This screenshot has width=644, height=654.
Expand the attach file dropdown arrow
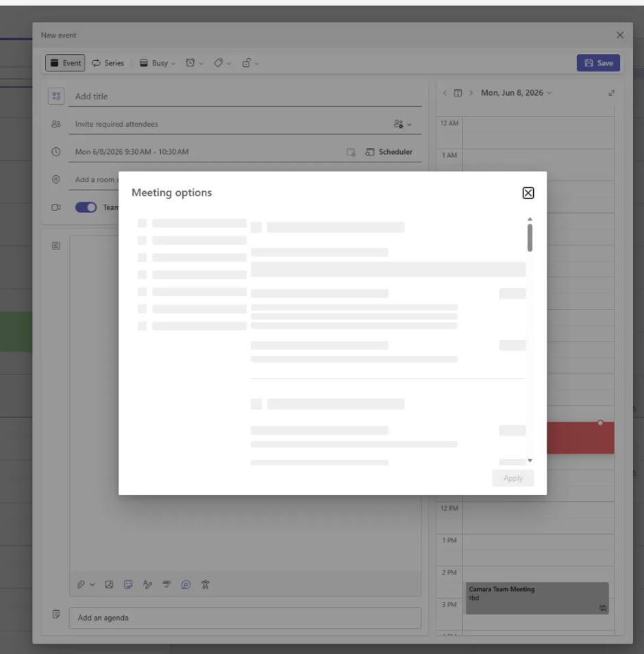(x=92, y=584)
